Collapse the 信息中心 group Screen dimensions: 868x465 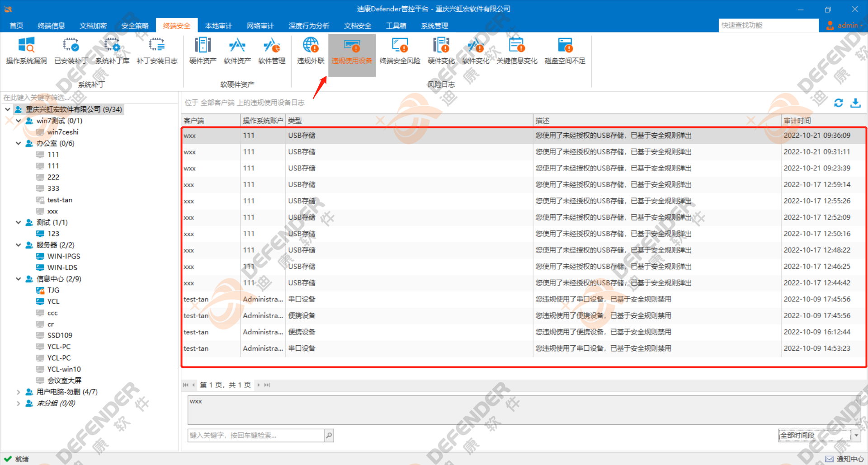click(x=19, y=279)
